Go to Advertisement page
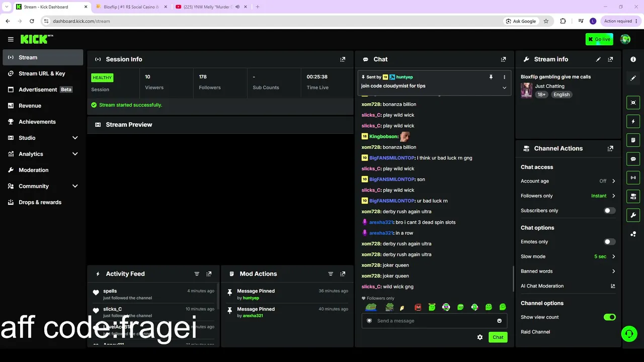 coord(43,89)
